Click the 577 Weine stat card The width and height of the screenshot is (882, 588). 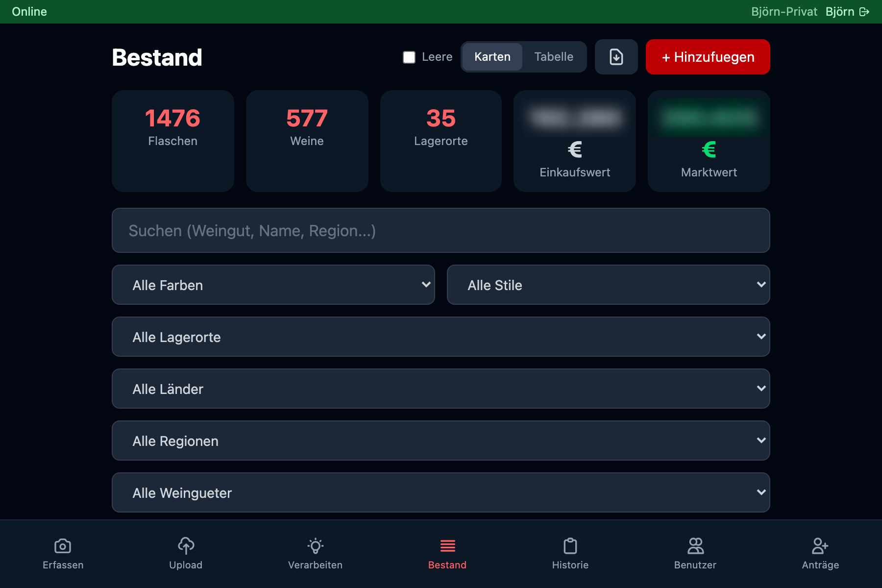307,141
